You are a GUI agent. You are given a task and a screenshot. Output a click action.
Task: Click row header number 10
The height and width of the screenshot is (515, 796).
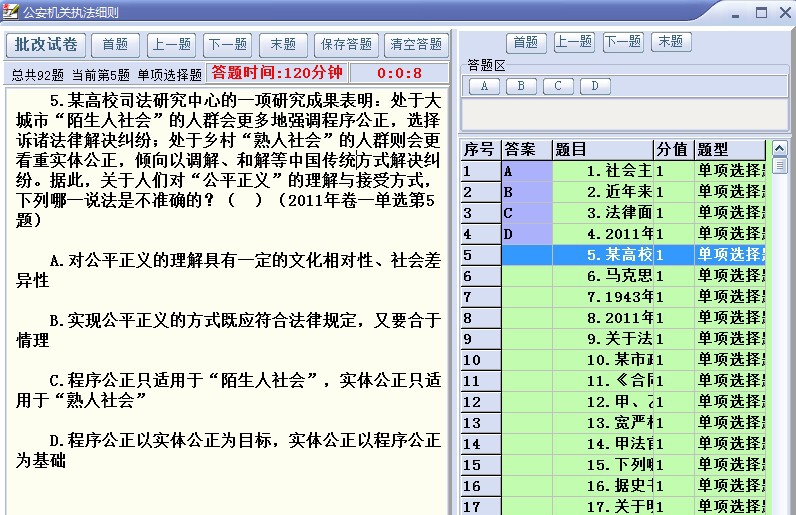point(481,360)
